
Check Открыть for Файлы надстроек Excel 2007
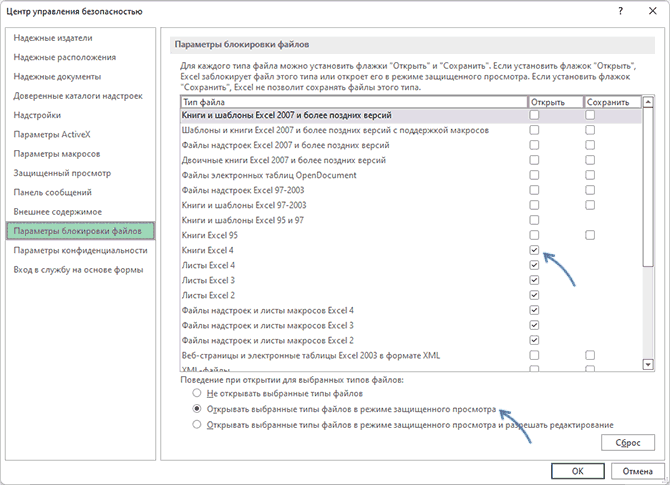point(534,145)
